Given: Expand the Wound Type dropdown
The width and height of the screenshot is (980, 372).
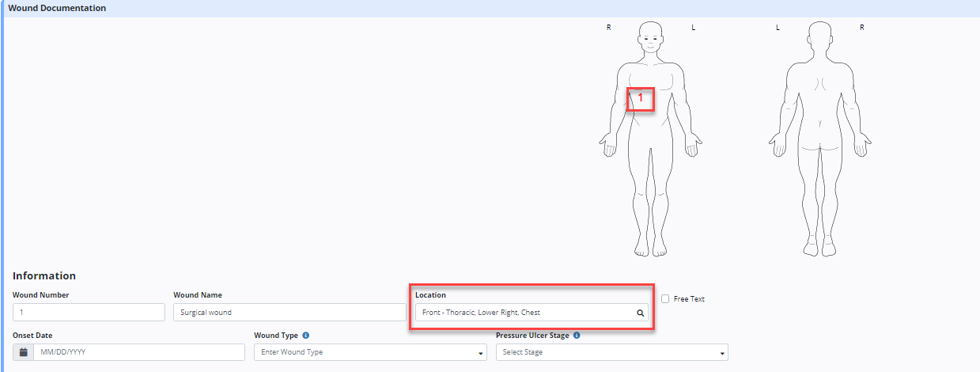Looking at the screenshot, I should pyautogui.click(x=369, y=352).
